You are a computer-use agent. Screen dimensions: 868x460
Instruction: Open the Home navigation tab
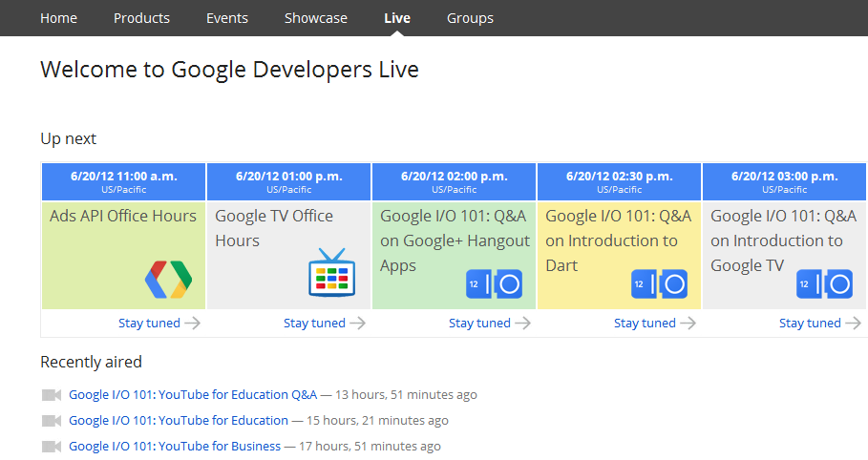[x=58, y=18]
